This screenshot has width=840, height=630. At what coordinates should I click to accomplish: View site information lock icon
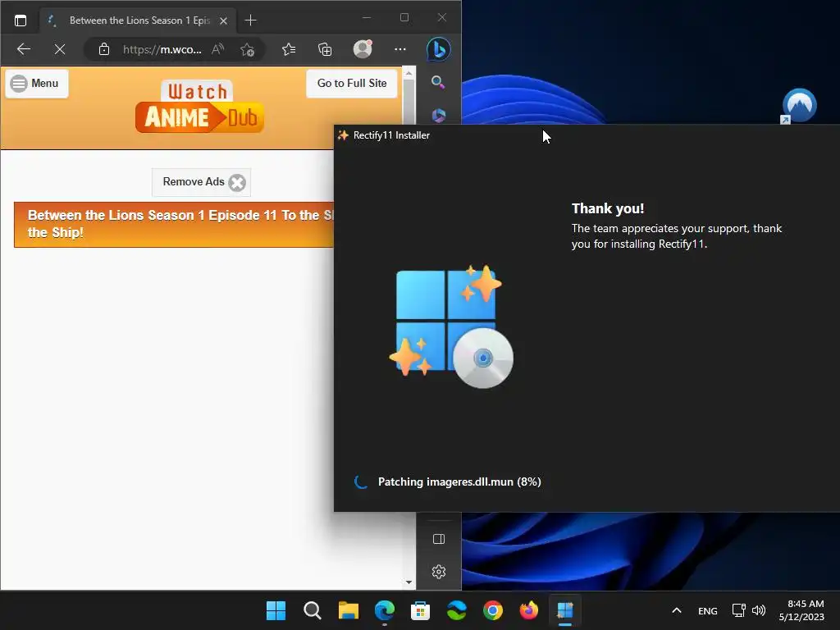pos(104,49)
